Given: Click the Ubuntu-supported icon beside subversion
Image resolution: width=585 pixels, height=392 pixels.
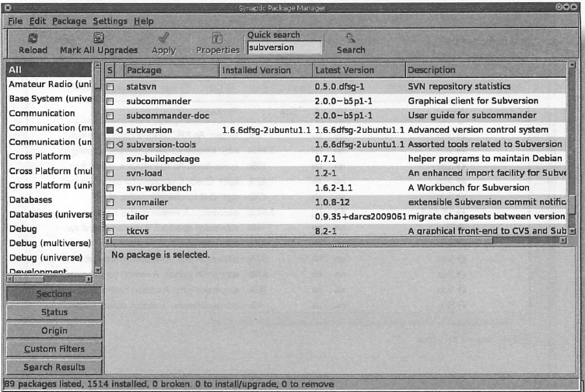Looking at the screenshot, I should coord(120,130).
